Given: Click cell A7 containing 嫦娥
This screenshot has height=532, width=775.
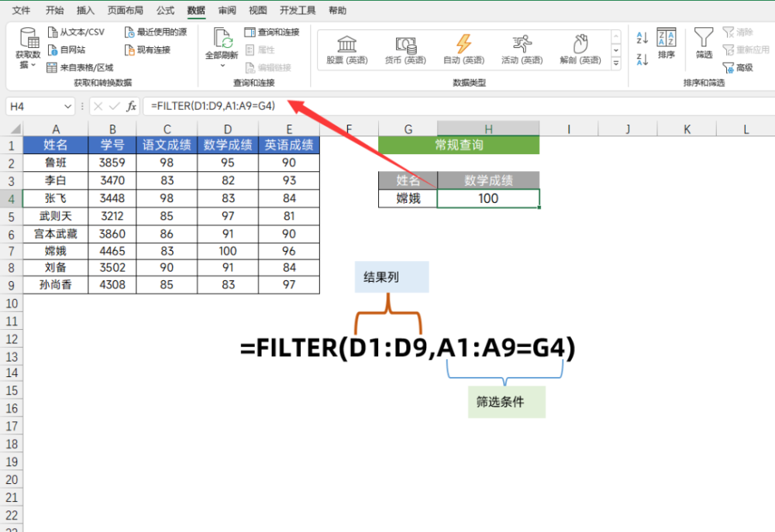Looking at the screenshot, I should click(x=56, y=251).
